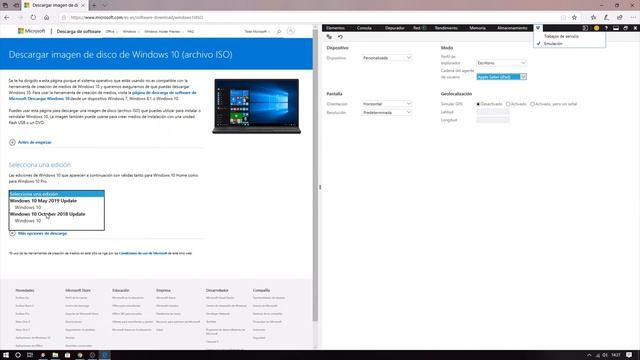
Task: Select the Desactivado GPS radio button
Action: coord(478,104)
